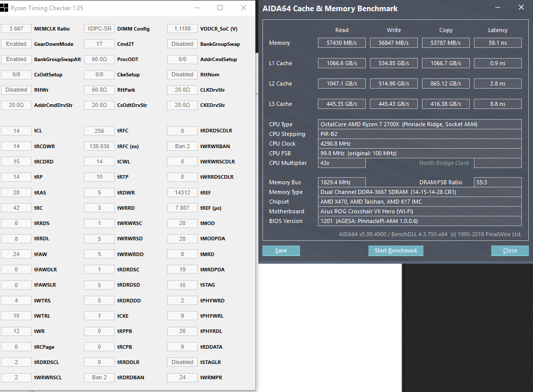Viewport: 533px width, 392px height.
Task: Click the CPU Multiplier field 43x
Action: pyautogui.click(x=341, y=163)
